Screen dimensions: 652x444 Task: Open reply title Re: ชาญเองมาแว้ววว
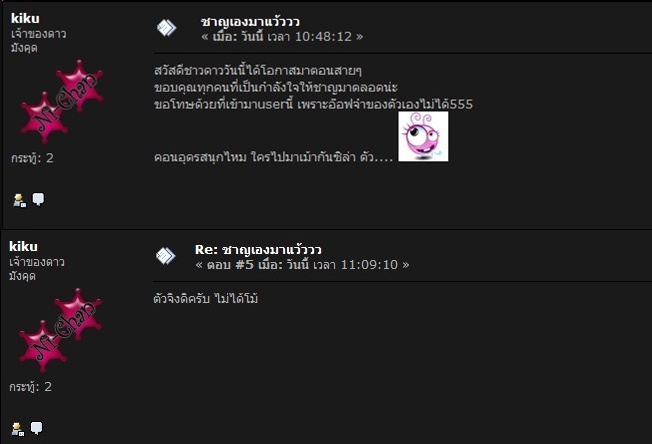[258, 249]
